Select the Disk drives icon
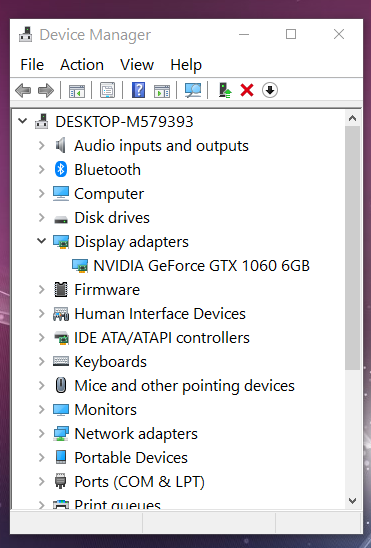This screenshot has height=548, width=371. 61,219
